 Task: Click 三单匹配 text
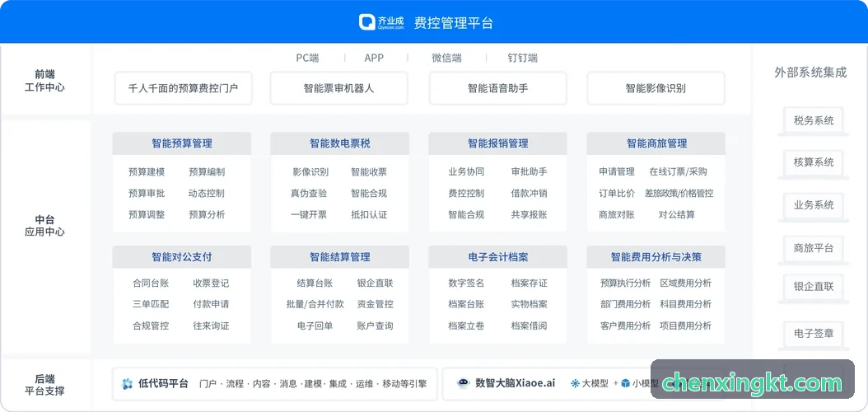click(151, 304)
